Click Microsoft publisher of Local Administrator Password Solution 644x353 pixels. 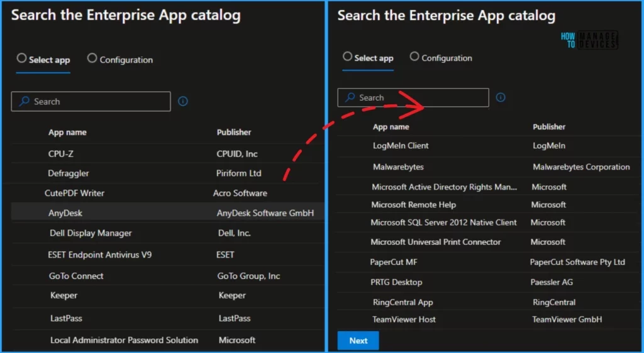pos(237,340)
